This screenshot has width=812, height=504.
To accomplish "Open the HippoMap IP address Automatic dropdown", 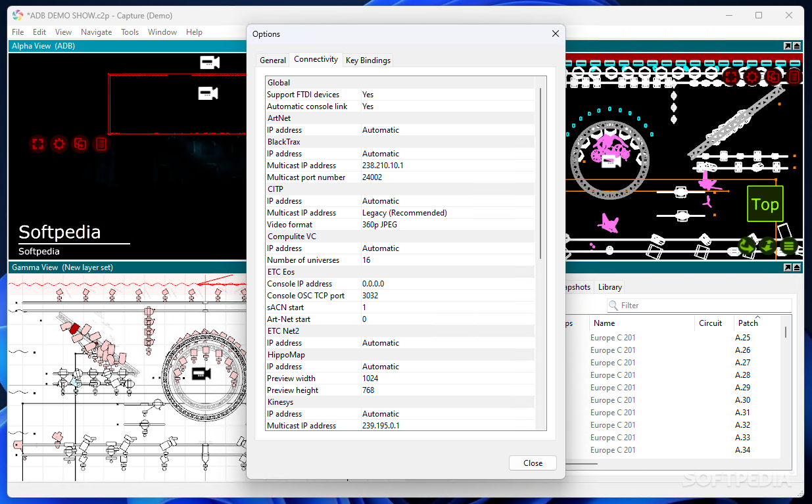I will click(x=448, y=367).
